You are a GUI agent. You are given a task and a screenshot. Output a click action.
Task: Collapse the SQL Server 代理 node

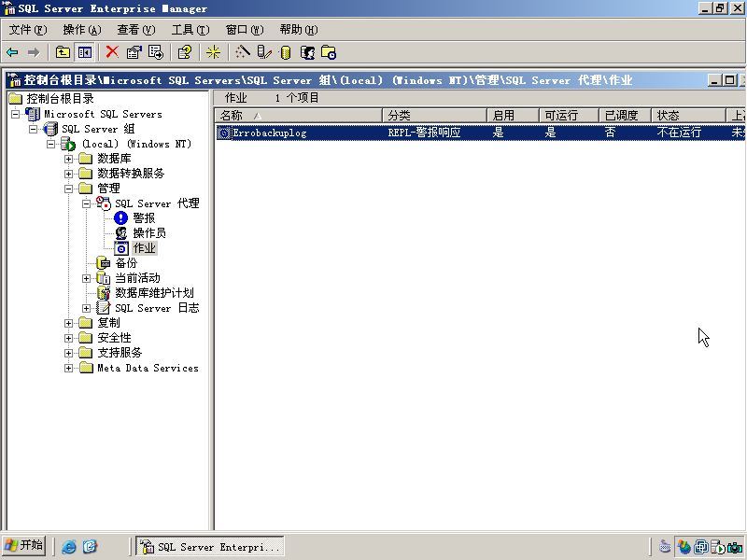pyautogui.click(x=86, y=203)
